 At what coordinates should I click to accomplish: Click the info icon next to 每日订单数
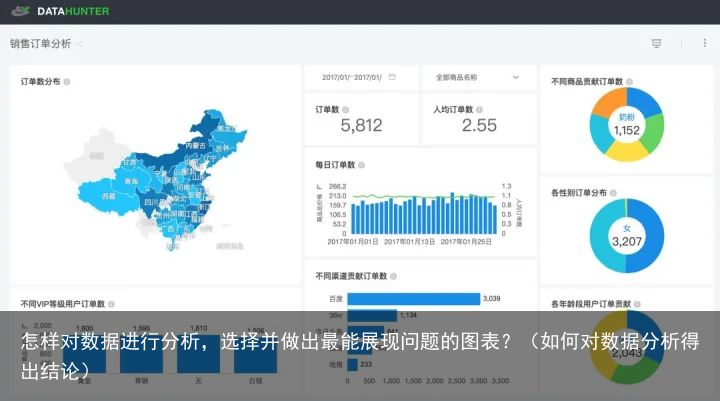click(x=361, y=165)
